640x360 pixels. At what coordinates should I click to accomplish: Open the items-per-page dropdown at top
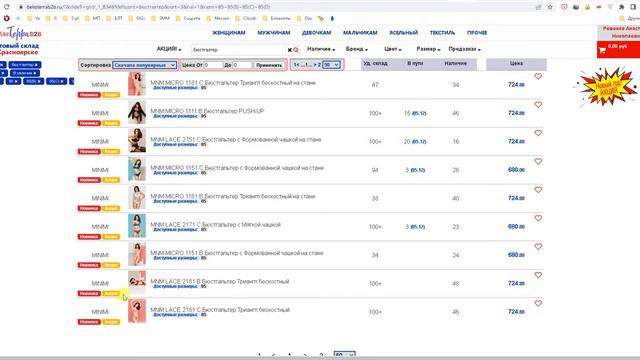click(x=331, y=65)
